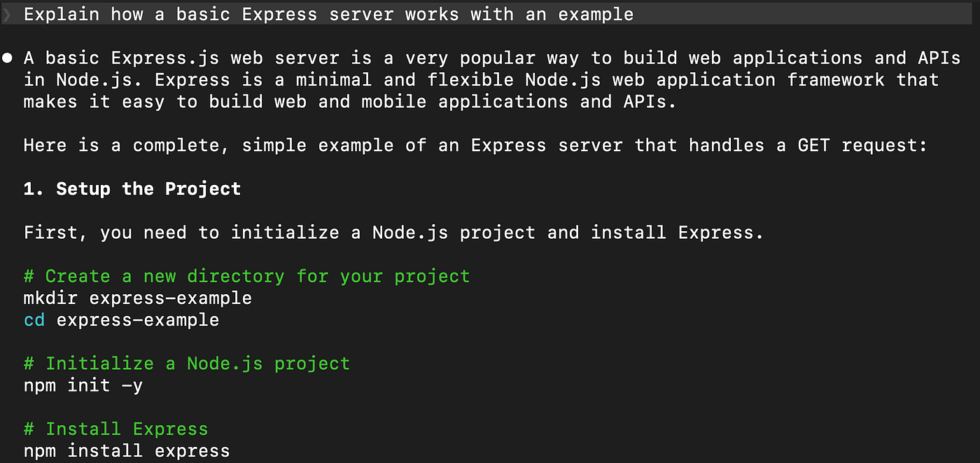Click 'express-example' after the cd command
The height and width of the screenshot is (463, 980).
(x=138, y=320)
